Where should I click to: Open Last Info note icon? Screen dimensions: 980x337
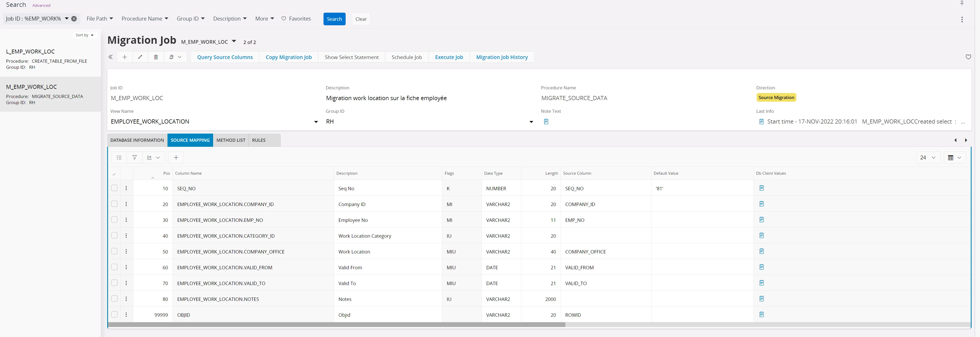tap(761, 122)
